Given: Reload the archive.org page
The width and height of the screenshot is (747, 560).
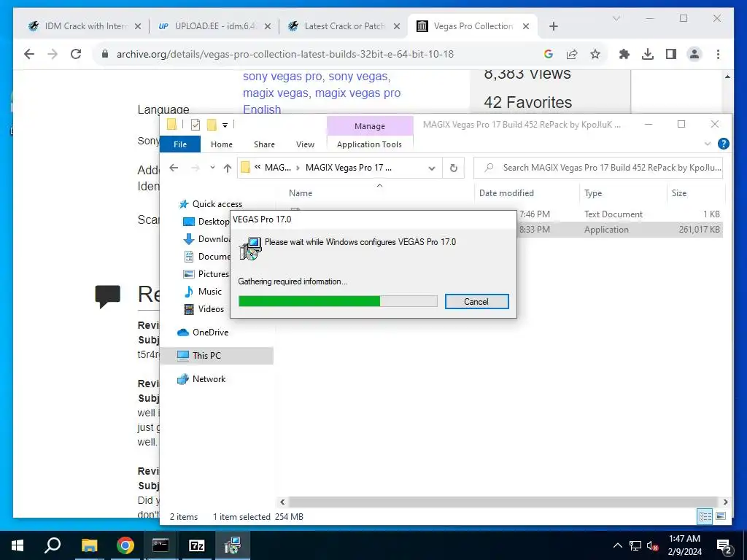Looking at the screenshot, I should point(76,54).
